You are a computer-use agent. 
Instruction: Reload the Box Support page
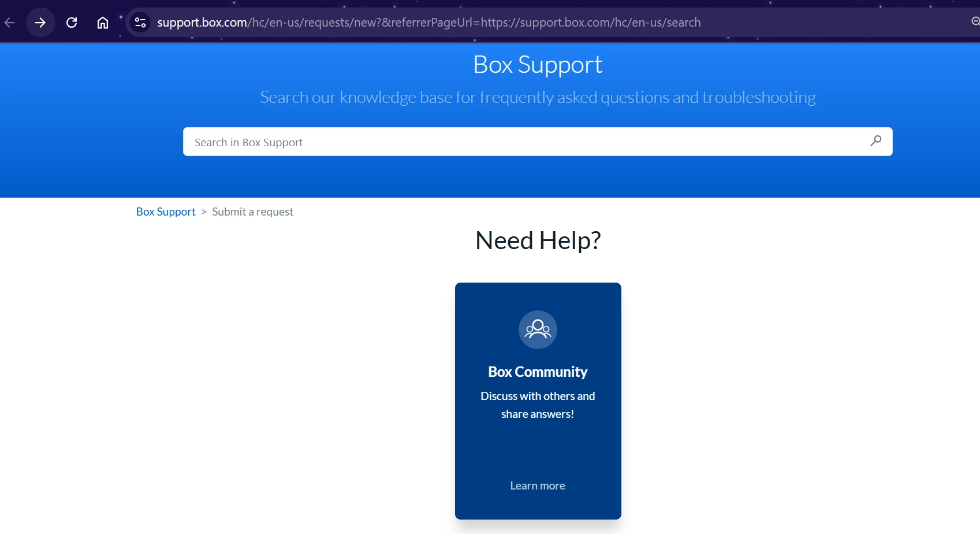pos(72,23)
